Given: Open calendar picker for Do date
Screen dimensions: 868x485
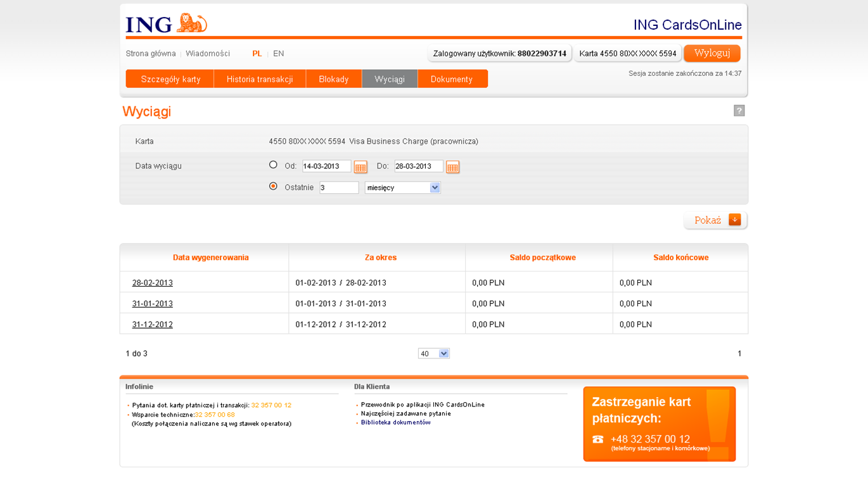Looking at the screenshot, I should pyautogui.click(x=452, y=167).
